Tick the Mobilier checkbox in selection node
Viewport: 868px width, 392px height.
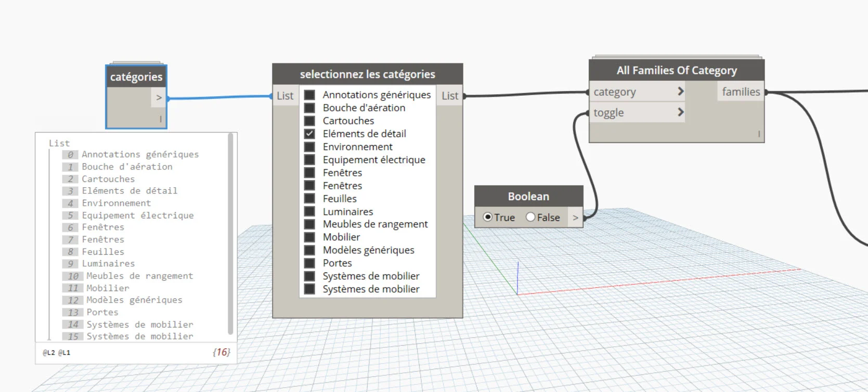(309, 237)
